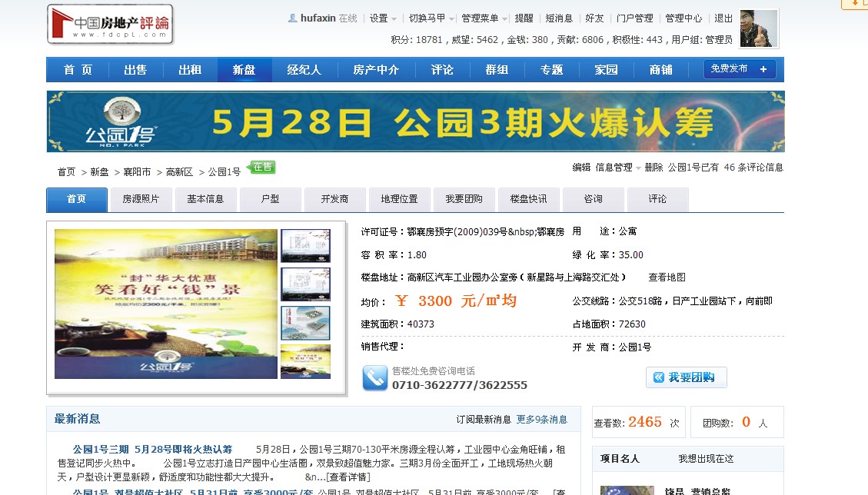Select the first floor-plan thumbnail

(x=305, y=245)
